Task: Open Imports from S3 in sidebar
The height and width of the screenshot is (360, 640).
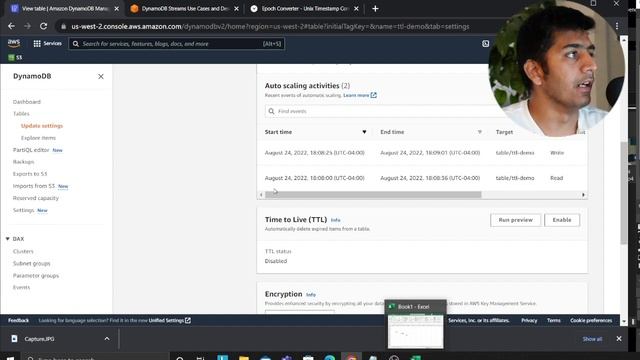Action: (x=34, y=186)
